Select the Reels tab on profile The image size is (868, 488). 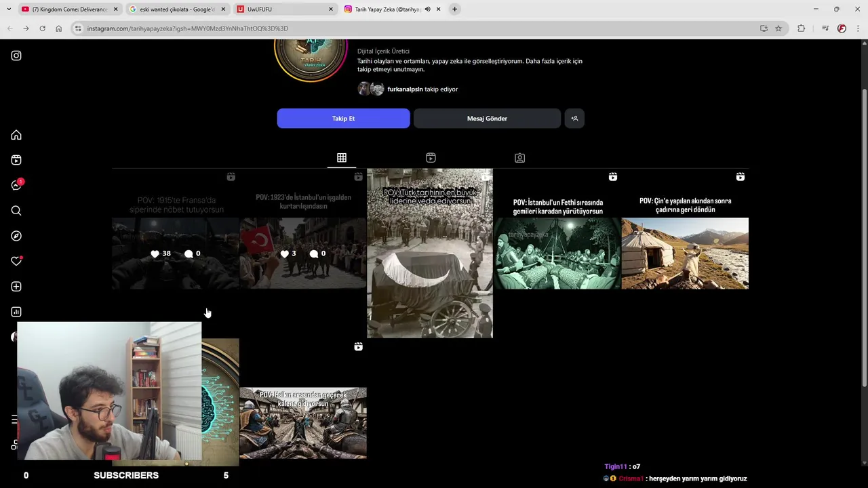(x=431, y=158)
